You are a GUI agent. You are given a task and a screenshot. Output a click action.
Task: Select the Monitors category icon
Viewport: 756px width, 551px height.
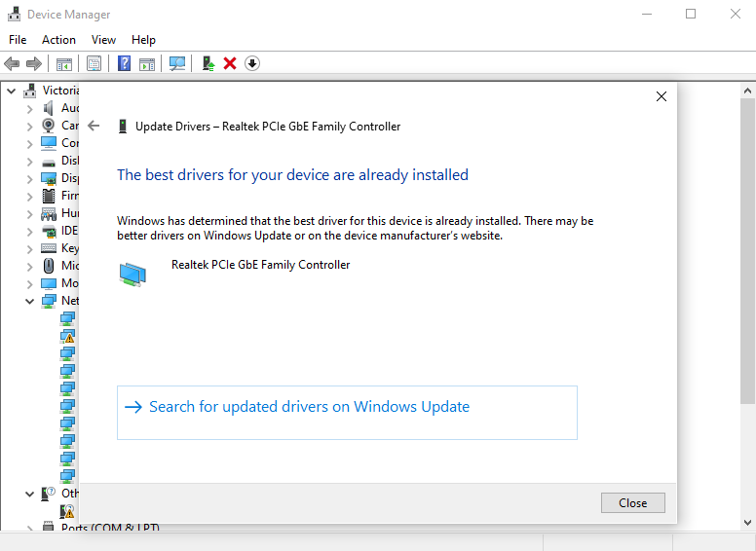click(x=49, y=283)
